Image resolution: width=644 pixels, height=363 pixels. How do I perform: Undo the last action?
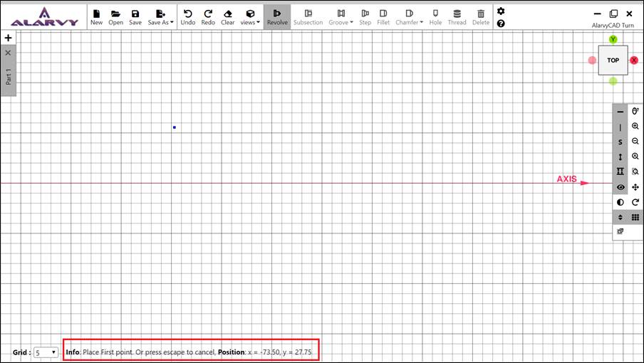coord(187,17)
